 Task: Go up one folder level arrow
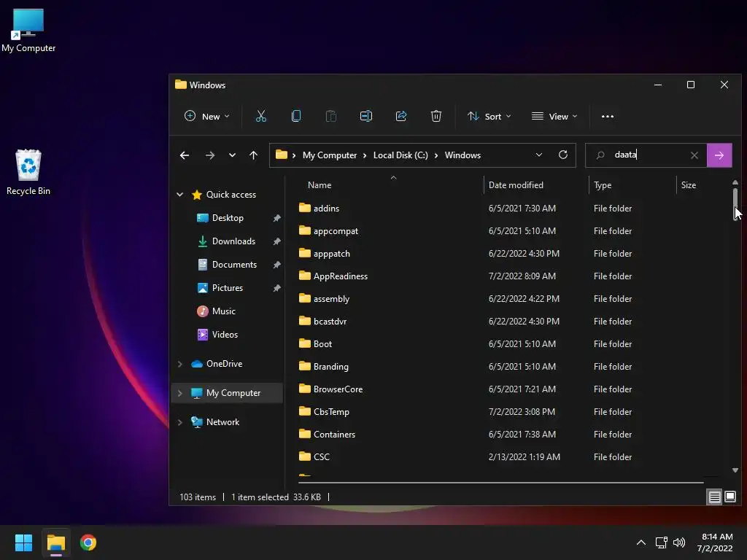coord(253,155)
